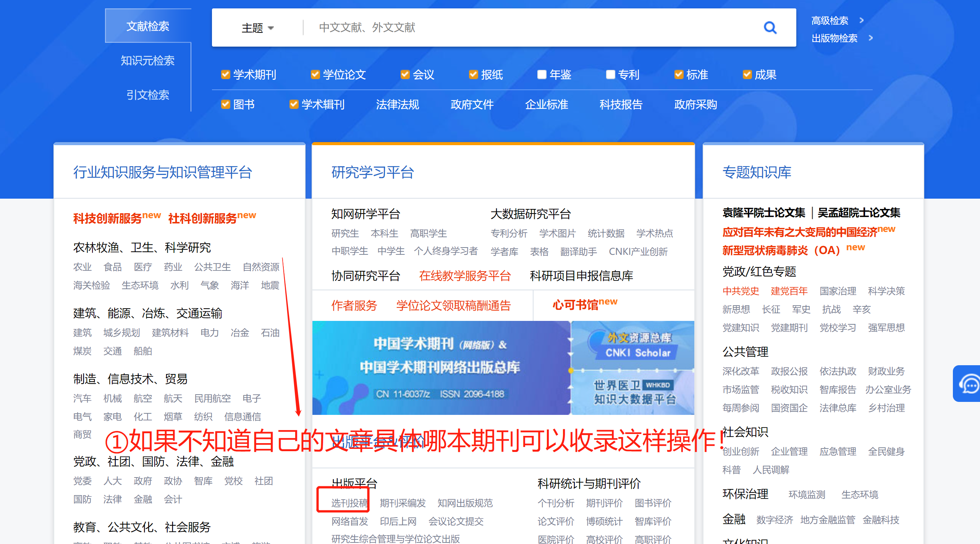Enable the 专利 checkbox
The height and width of the screenshot is (544, 980).
point(610,74)
